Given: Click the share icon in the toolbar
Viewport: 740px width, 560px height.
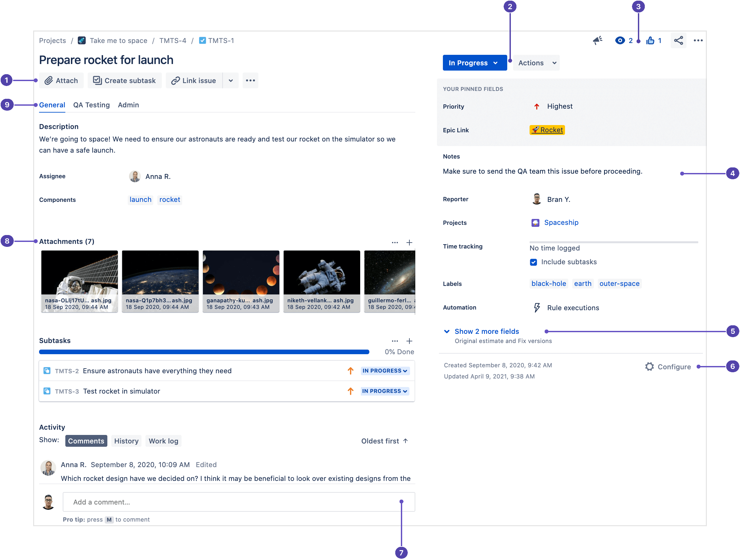Looking at the screenshot, I should (679, 40).
